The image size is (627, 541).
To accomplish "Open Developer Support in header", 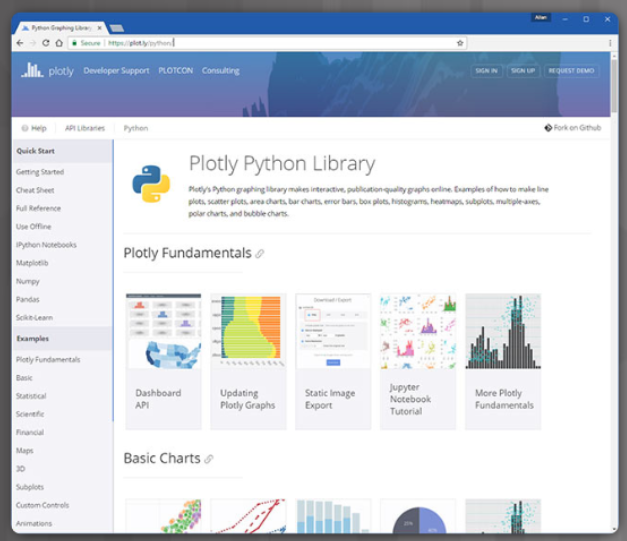I will click(x=116, y=71).
